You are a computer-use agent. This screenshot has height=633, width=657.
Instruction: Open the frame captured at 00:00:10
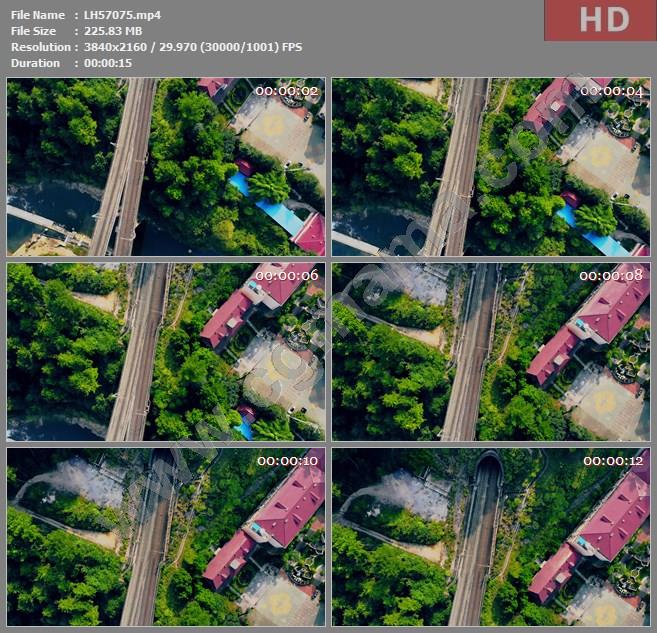165,536
